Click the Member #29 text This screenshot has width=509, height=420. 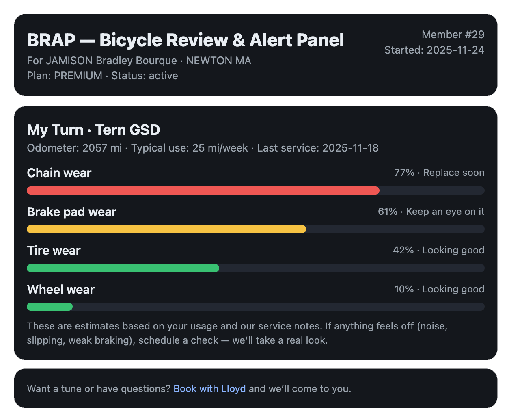pyautogui.click(x=453, y=35)
